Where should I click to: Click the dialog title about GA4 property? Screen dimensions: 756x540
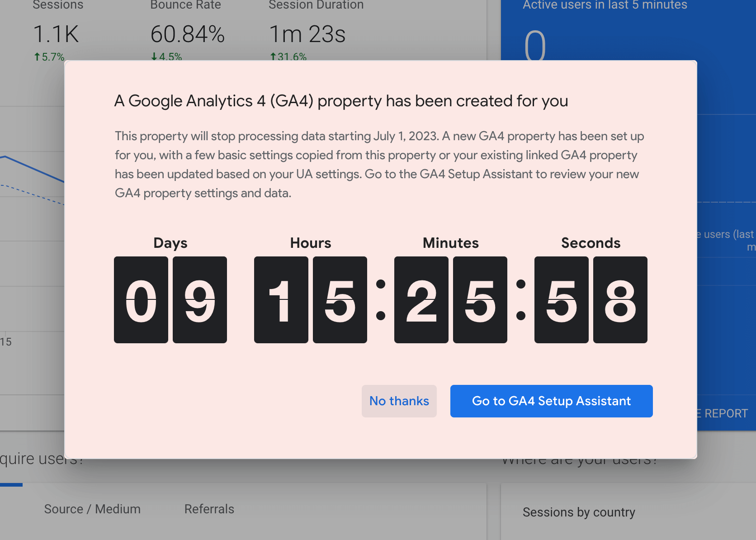[x=341, y=101]
